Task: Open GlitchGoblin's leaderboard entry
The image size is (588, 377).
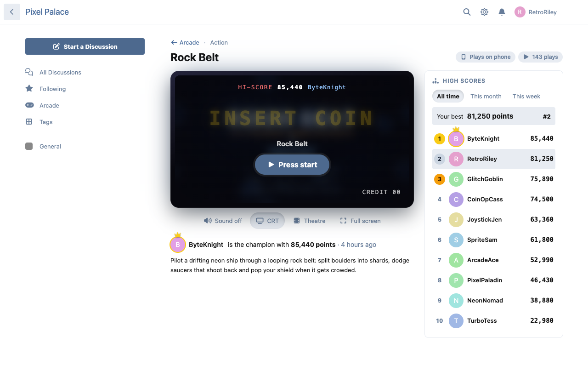Action: pos(494,179)
